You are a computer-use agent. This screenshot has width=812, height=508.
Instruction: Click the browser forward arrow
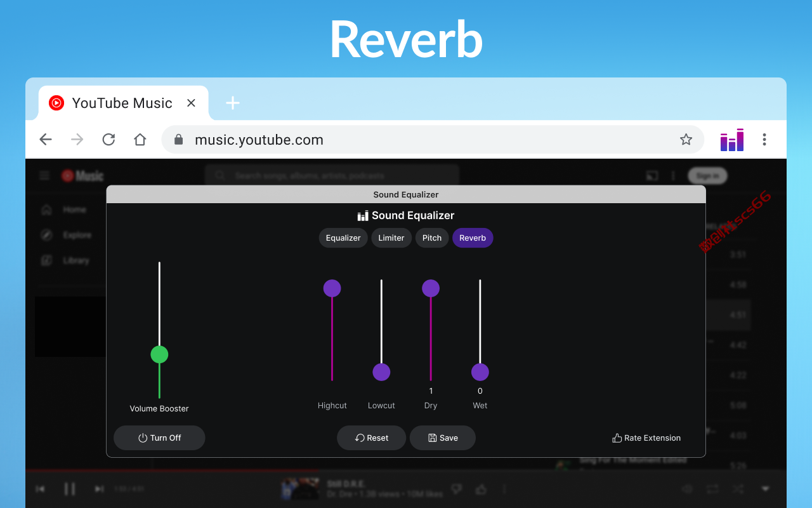(x=77, y=140)
